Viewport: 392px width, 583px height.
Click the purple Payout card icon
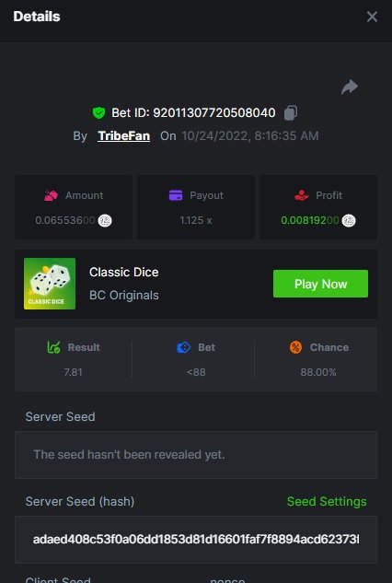tap(176, 195)
